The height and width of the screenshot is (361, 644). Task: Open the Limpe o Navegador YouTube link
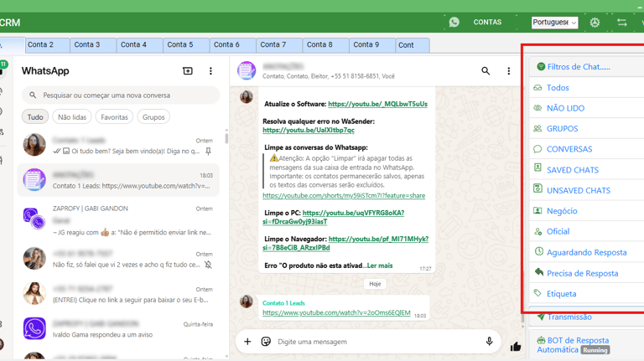[345, 243]
